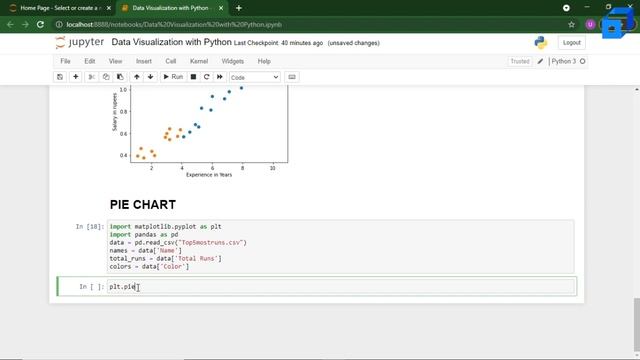Restart the kernel icon
Image resolution: width=640 pixels, height=360 pixels.
tap(207, 77)
